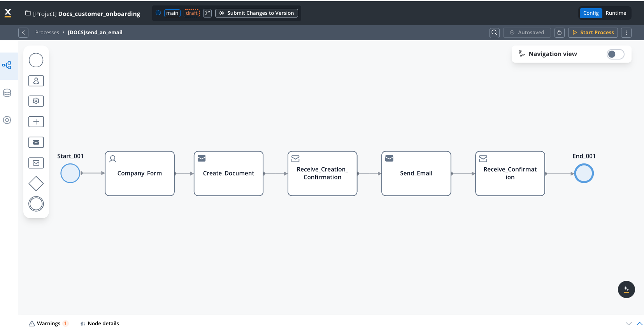
Task: Switch to Runtime mode
Action: 616,13
